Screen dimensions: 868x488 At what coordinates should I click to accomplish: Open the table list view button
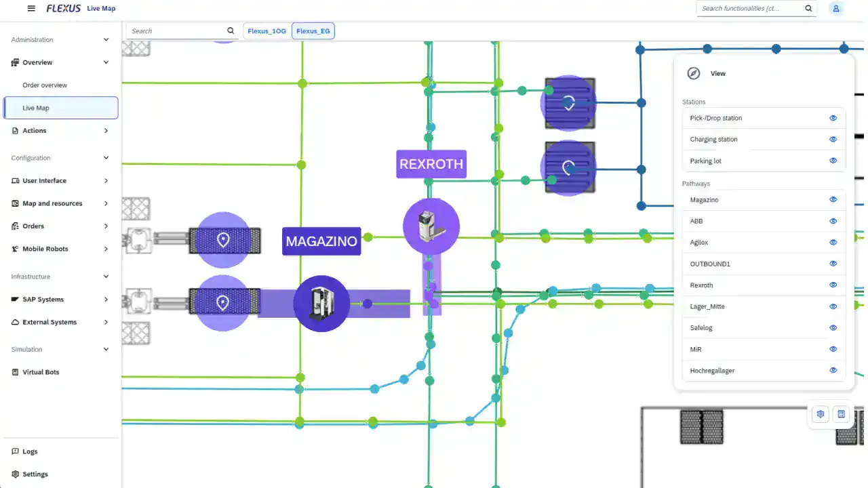842,414
